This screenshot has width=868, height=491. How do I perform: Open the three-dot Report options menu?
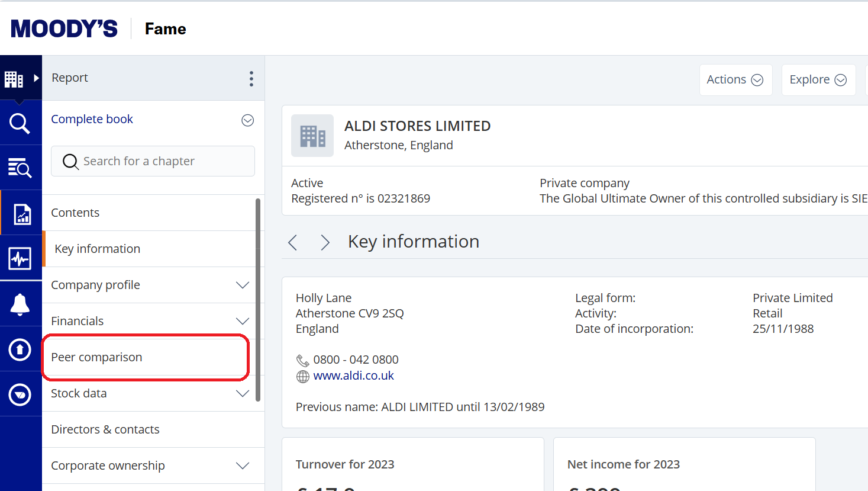point(251,79)
